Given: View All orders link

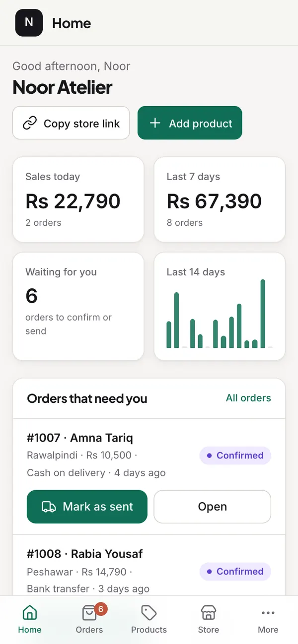Looking at the screenshot, I should point(248,398).
